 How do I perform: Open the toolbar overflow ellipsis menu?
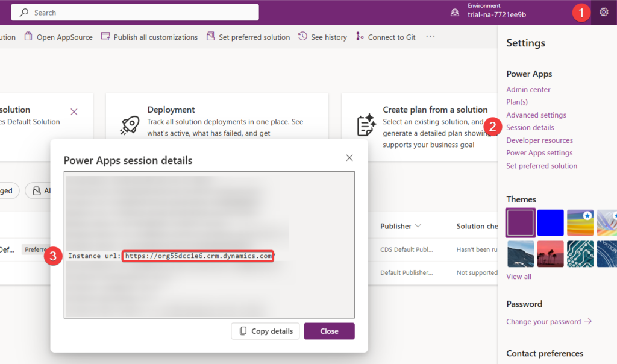430,37
